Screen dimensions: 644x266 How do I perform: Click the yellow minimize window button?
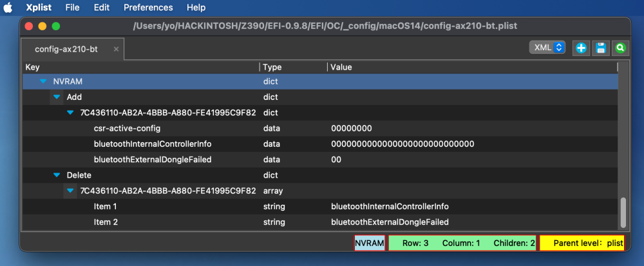43,26
